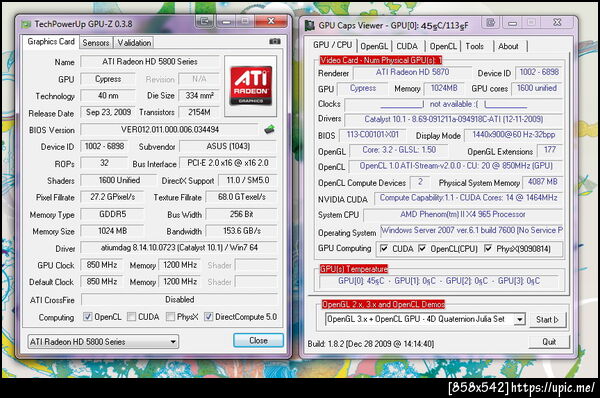This screenshot has width=600, height=398.
Task: Click the Shaders value 1600 Unified
Action: pos(119,180)
